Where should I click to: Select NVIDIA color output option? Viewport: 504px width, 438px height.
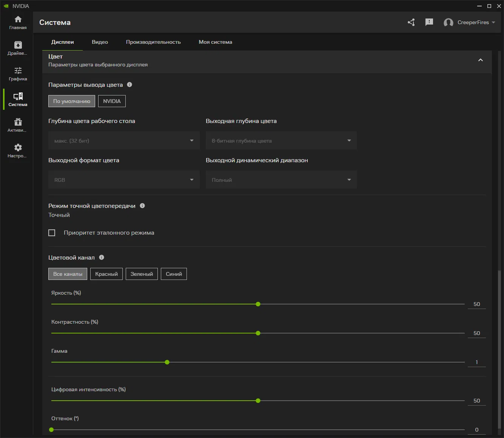click(x=112, y=101)
